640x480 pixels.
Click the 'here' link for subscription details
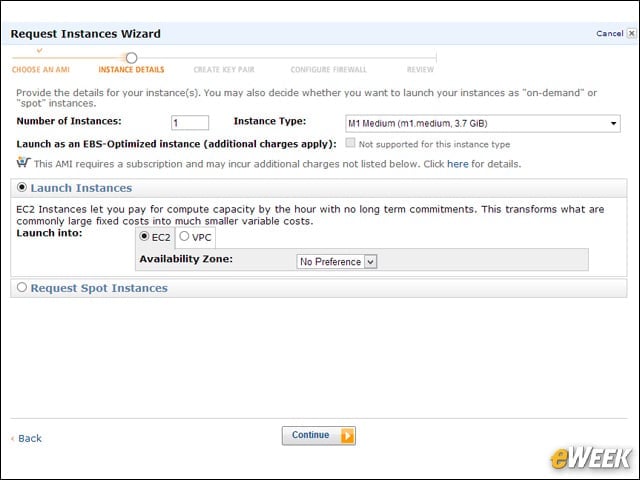click(458, 164)
